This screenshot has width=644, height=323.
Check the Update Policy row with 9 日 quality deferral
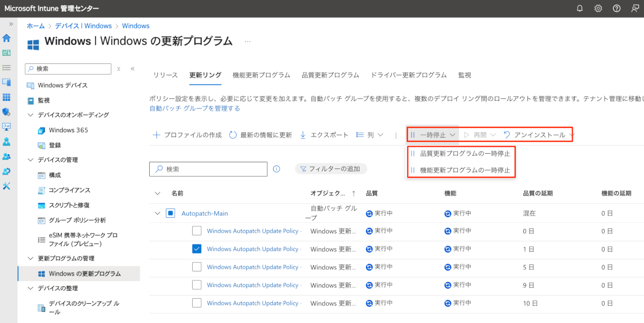tap(197, 285)
